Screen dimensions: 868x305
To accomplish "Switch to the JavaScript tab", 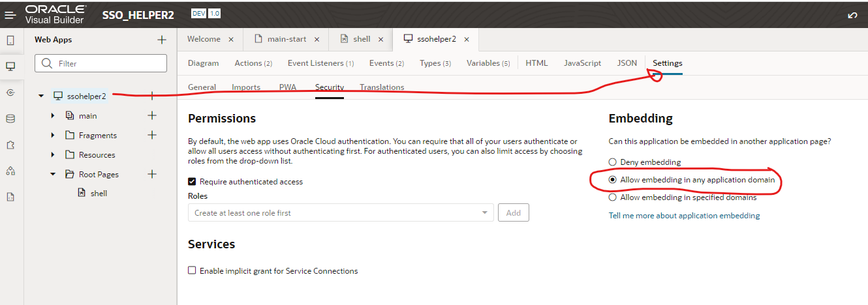I will tap(582, 63).
